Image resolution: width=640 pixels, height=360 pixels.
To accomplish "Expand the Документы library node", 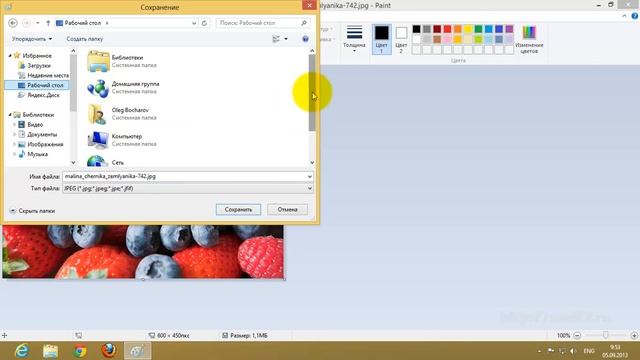I will coord(14,134).
